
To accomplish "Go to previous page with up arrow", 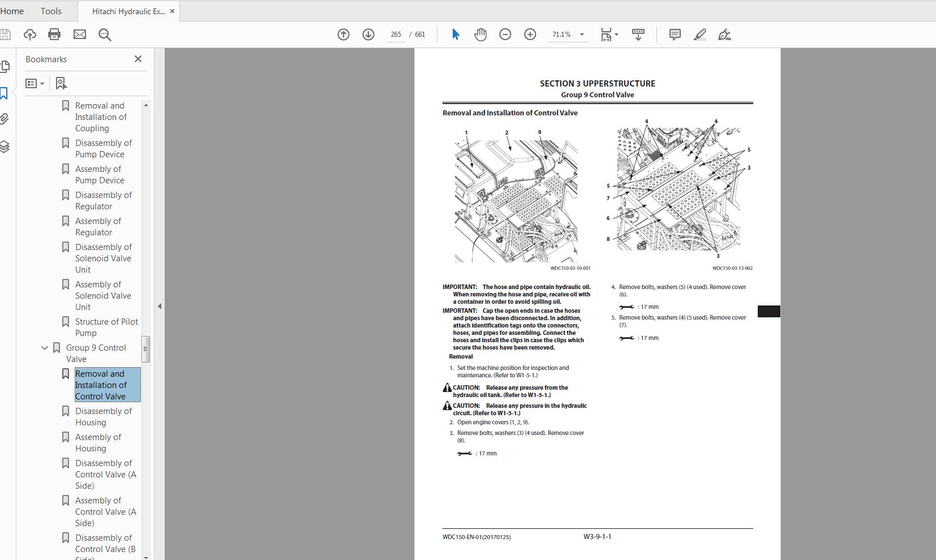I will [x=344, y=35].
